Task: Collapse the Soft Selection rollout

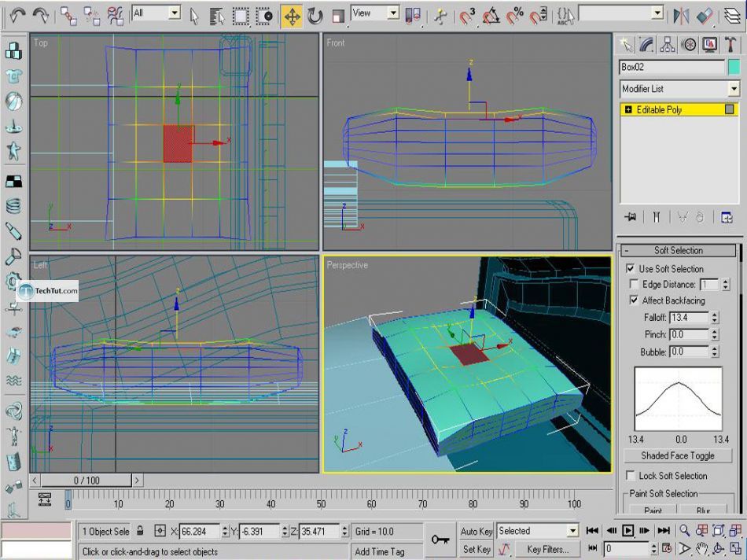Action: tap(679, 250)
